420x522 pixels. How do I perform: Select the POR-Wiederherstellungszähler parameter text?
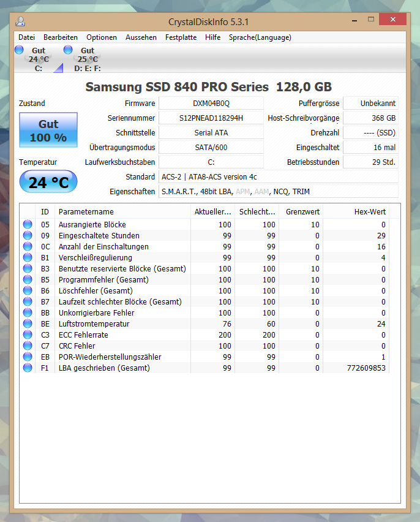110,357
